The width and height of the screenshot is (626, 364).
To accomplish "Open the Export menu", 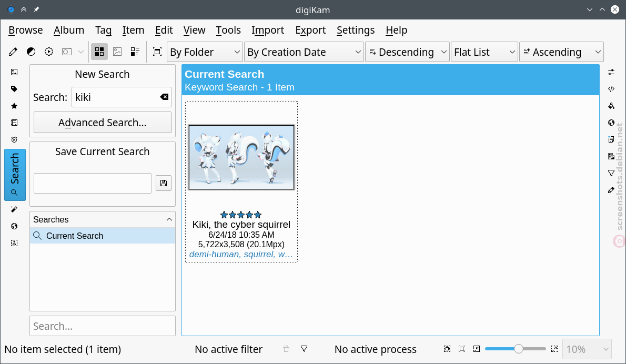I will coord(310,31).
